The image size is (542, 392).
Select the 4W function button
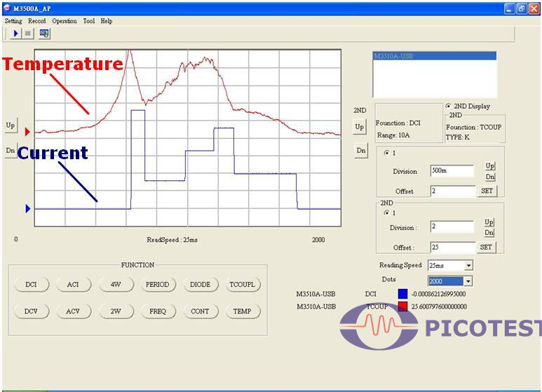point(116,285)
